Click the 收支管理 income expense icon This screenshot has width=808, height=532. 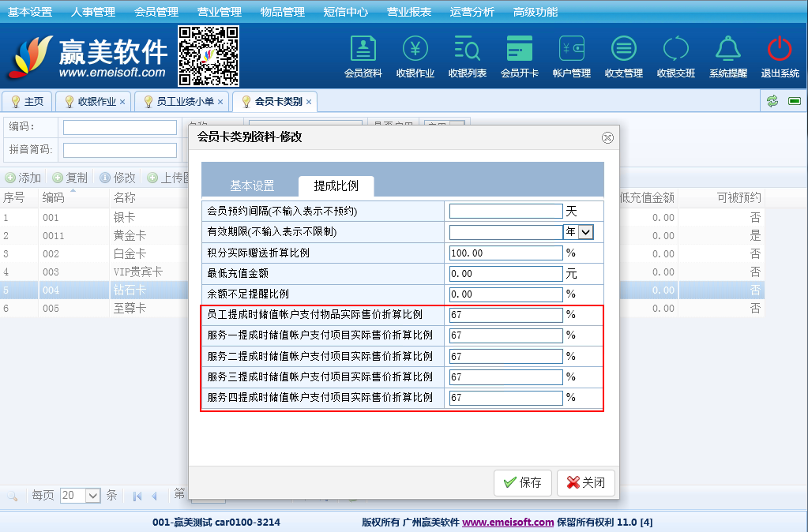[623, 56]
